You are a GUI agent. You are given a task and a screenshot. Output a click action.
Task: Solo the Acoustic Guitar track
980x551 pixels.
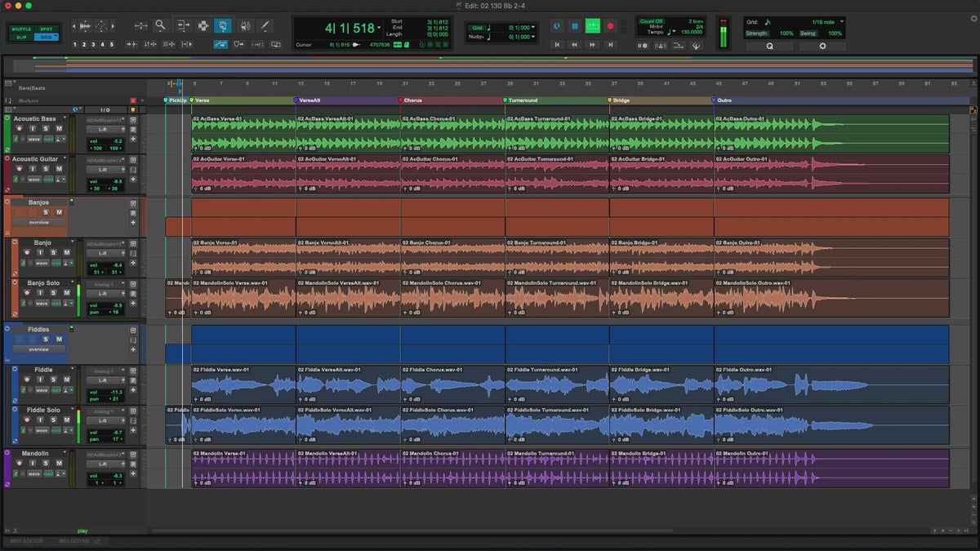coord(45,169)
